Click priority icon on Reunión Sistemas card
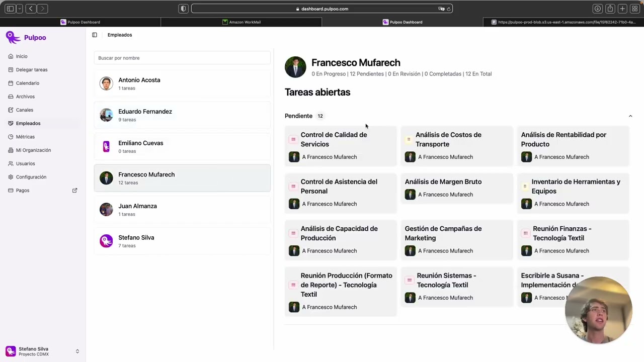This screenshot has width=644, height=362. [x=410, y=280]
